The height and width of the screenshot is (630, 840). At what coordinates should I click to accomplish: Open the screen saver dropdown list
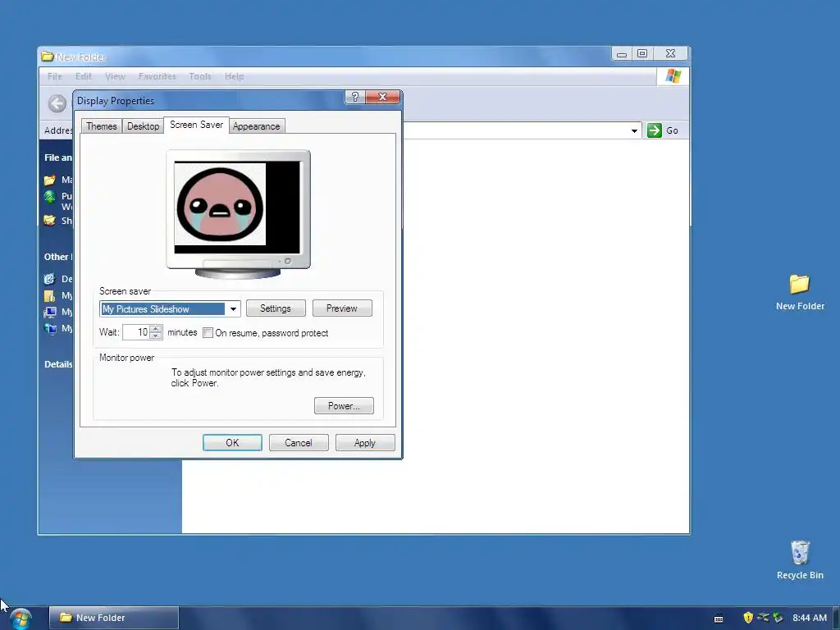(233, 309)
